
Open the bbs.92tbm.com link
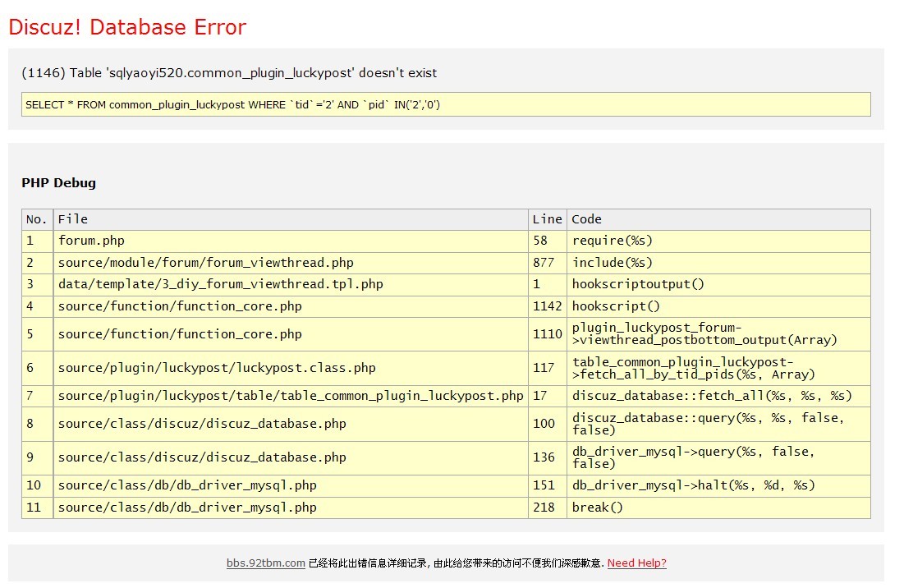(266, 563)
